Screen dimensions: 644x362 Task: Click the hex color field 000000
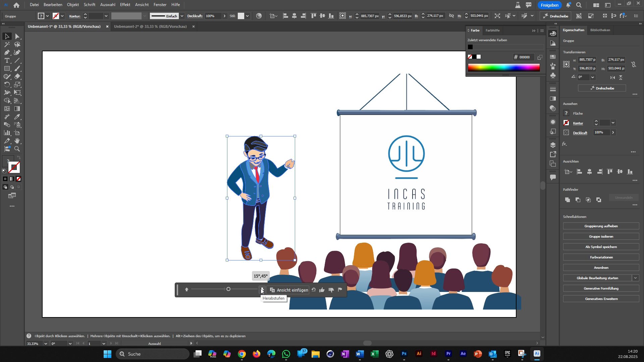tap(524, 57)
